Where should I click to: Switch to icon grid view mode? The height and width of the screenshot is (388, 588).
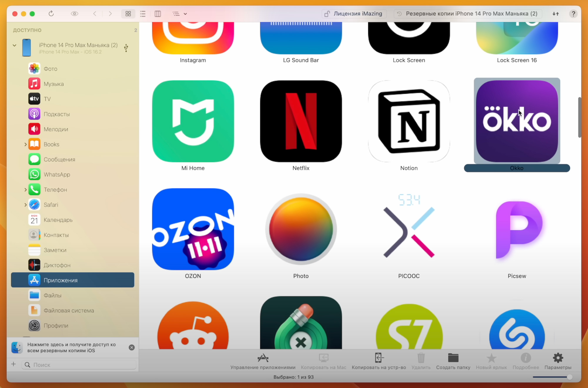[x=128, y=14]
